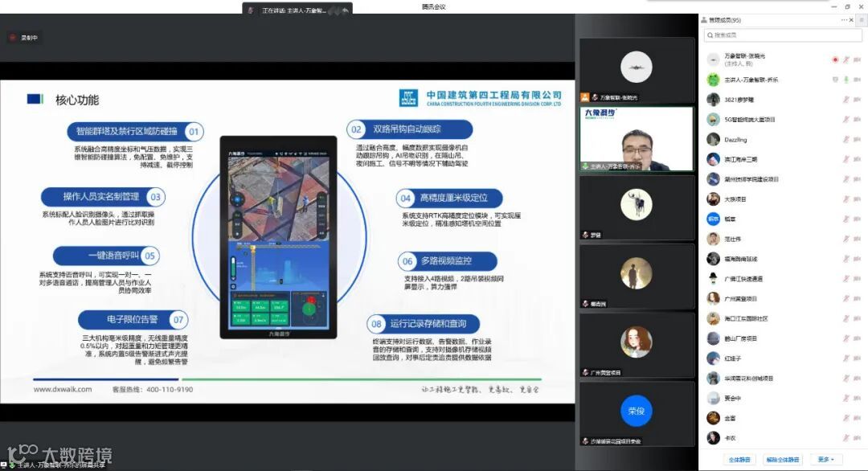Image resolution: width=868 pixels, height=471 pixels.
Task: Click camera icon for 3621廖梦珊 row
Action: pos(857,100)
